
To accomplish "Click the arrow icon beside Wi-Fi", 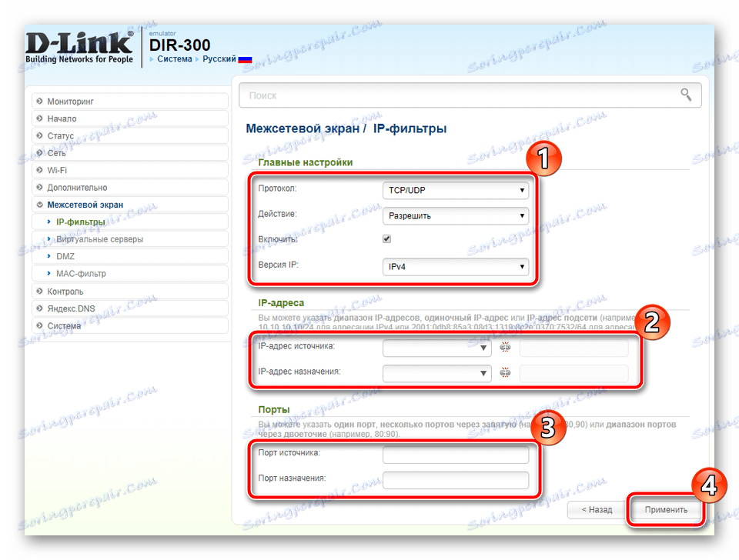I will (39, 170).
